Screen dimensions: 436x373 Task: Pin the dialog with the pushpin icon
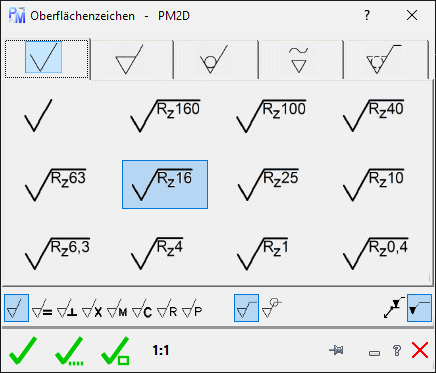pos(336,350)
